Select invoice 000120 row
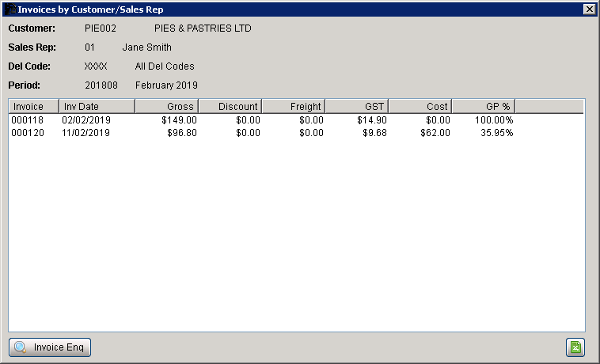 (297, 133)
